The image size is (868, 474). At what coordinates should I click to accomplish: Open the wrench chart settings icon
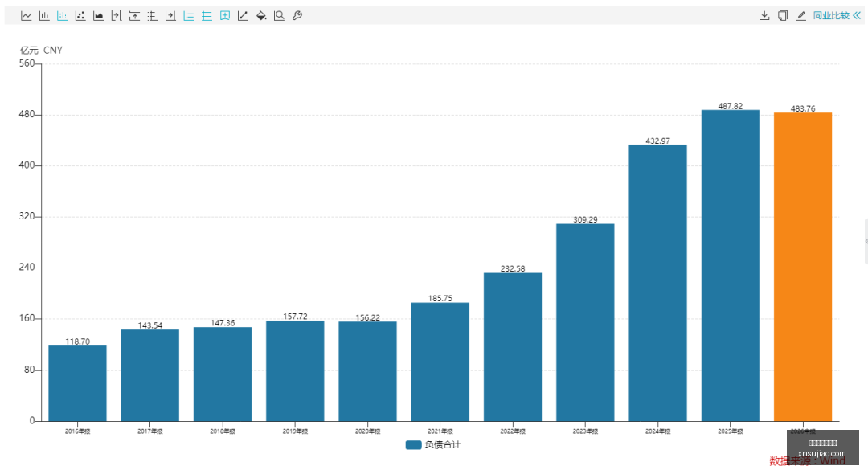(297, 16)
